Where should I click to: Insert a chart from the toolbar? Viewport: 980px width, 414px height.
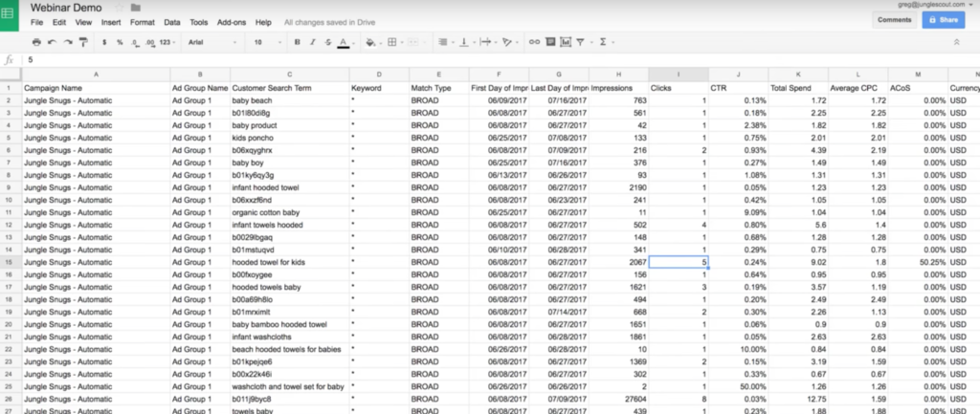pos(565,42)
